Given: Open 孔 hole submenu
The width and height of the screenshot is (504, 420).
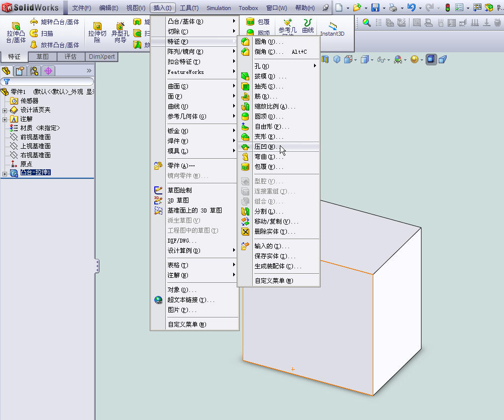Looking at the screenshot, I should (x=278, y=66).
